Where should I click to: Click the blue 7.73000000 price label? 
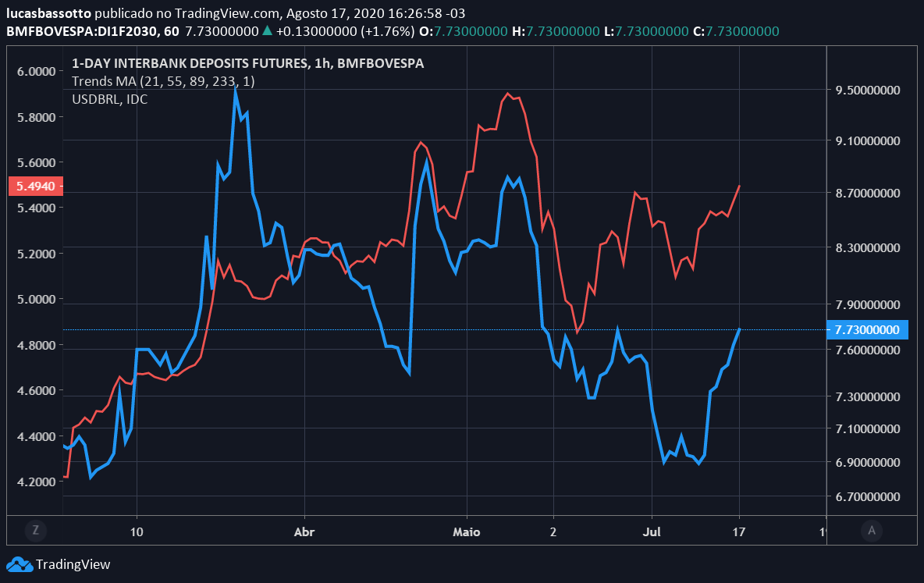click(x=868, y=329)
